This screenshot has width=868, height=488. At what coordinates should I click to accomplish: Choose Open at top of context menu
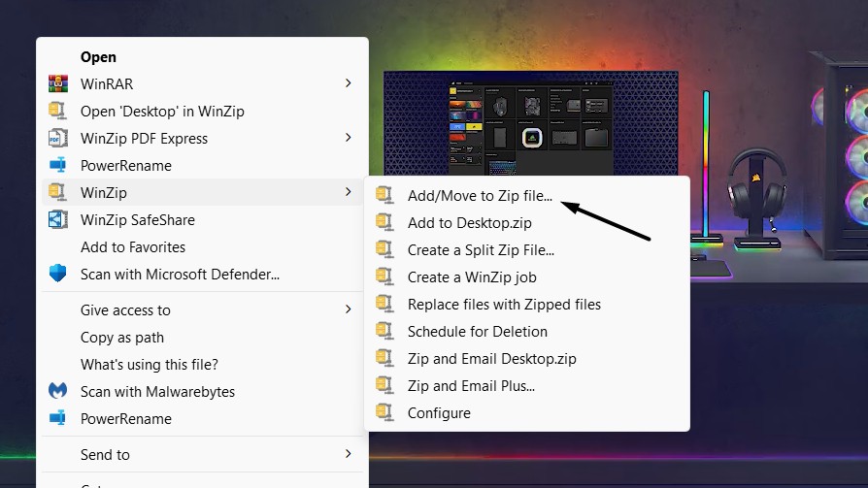click(x=203, y=57)
